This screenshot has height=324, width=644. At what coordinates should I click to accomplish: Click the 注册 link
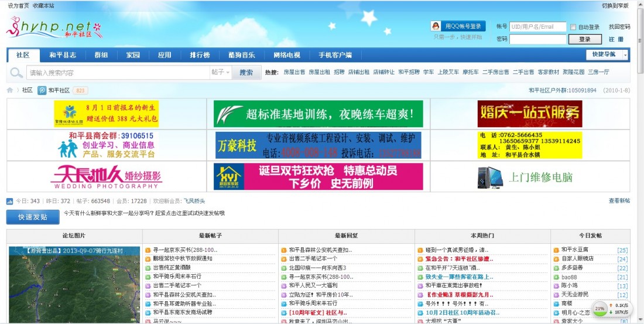616,39
